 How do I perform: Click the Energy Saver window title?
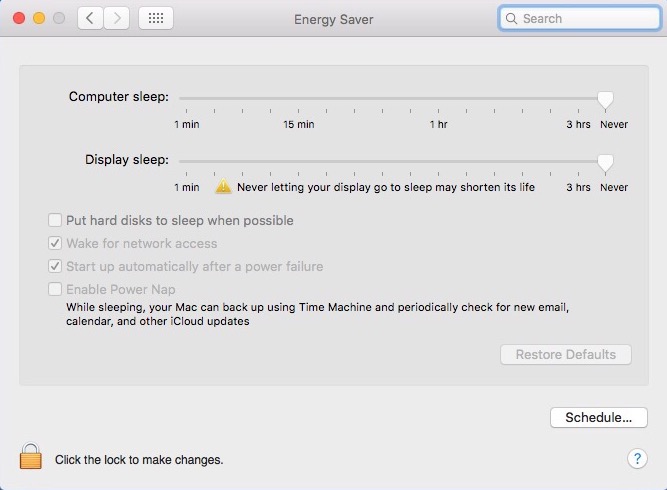click(334, 19)
